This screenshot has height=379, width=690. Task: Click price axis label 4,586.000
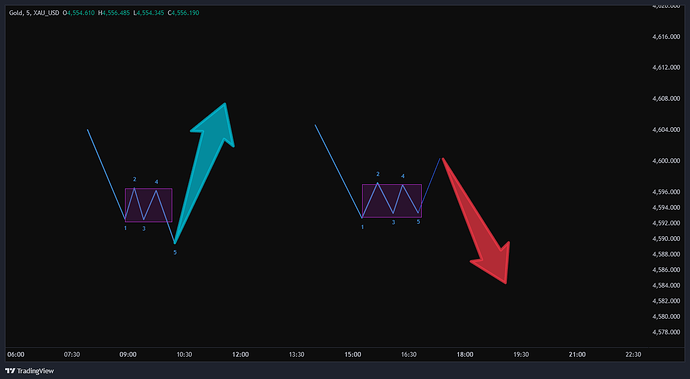tap(666, 269)
